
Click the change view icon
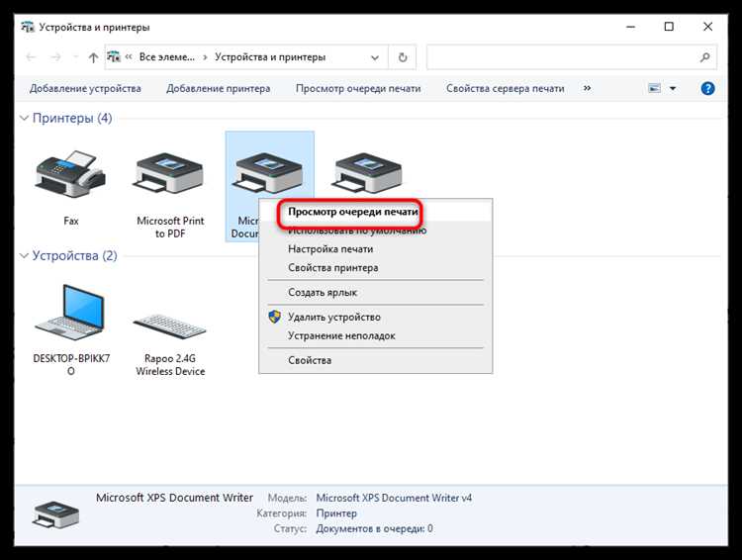655,88
